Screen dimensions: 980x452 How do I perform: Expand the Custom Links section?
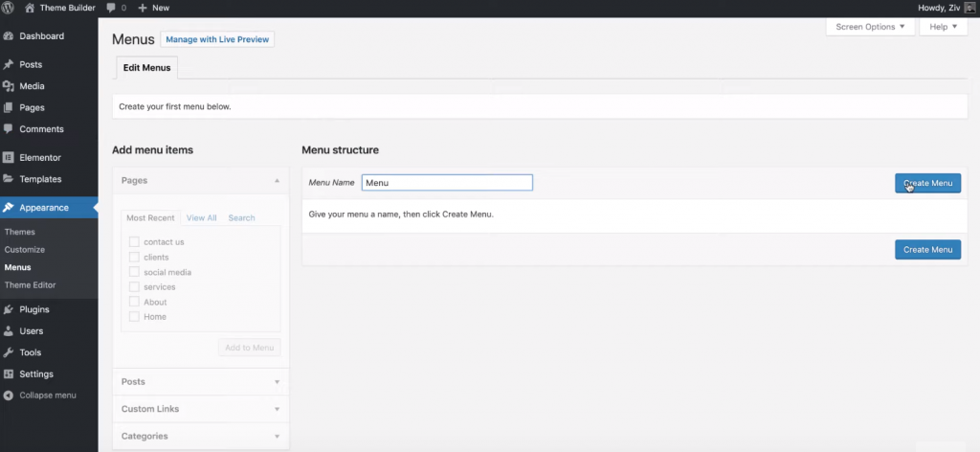coord(200,409)
